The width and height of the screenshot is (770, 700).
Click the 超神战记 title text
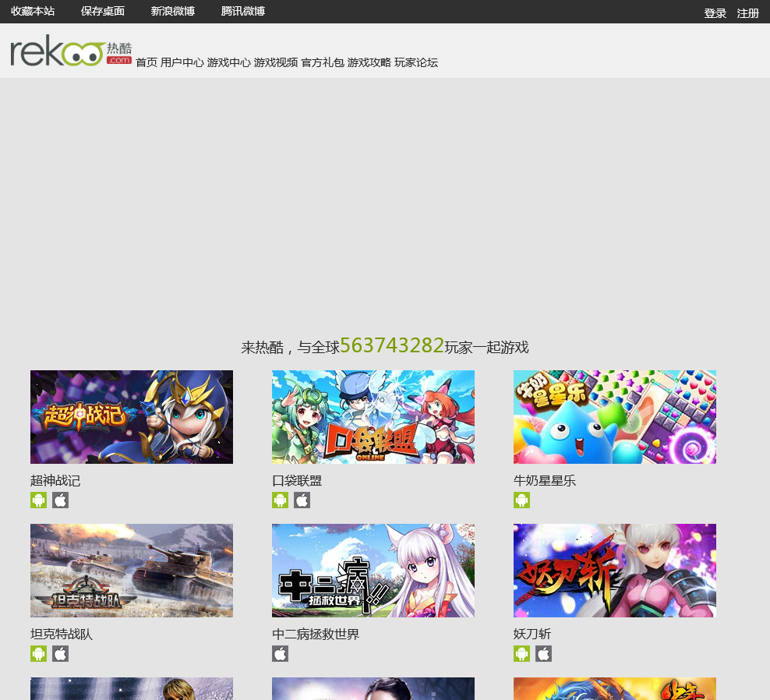pyautogui.click(x=55, y=480)
